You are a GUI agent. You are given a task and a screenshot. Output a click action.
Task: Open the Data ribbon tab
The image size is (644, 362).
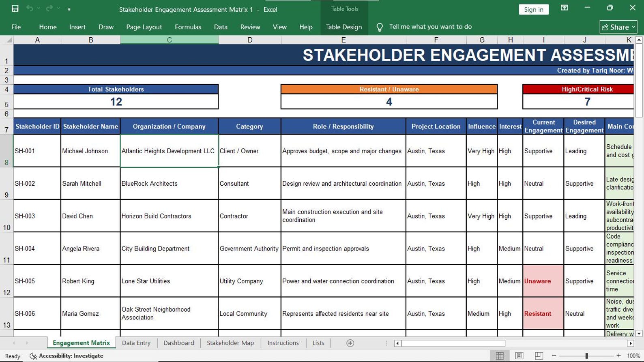tap(221, 27)
